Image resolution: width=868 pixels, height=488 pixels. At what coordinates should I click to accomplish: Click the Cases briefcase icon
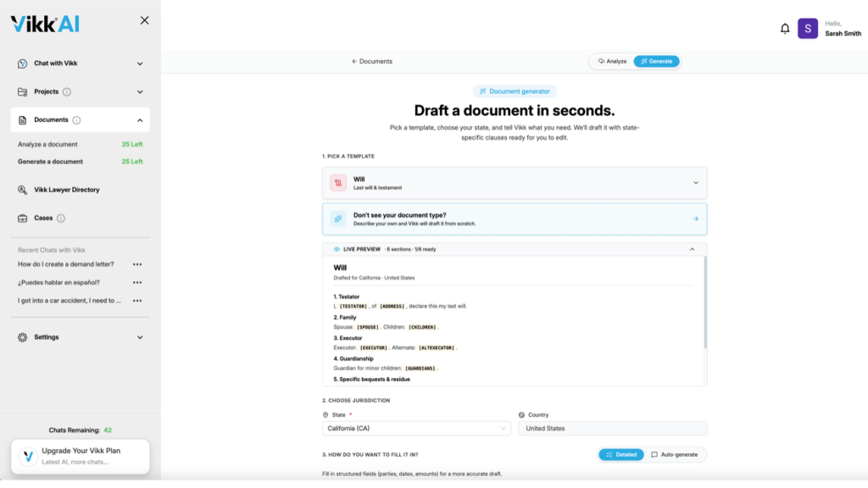(x=22, y=218)
